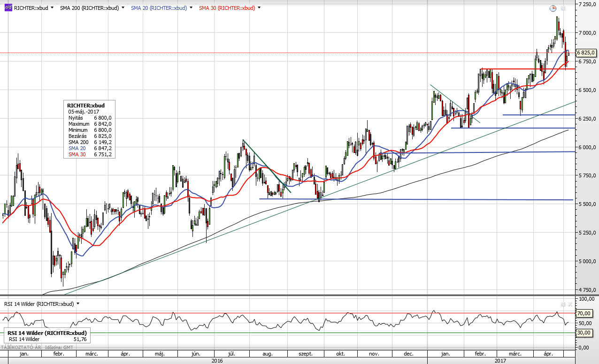
Task: Click the 7 250,0 price axis label
Action: pyautogui.click(x=587, y=4)
